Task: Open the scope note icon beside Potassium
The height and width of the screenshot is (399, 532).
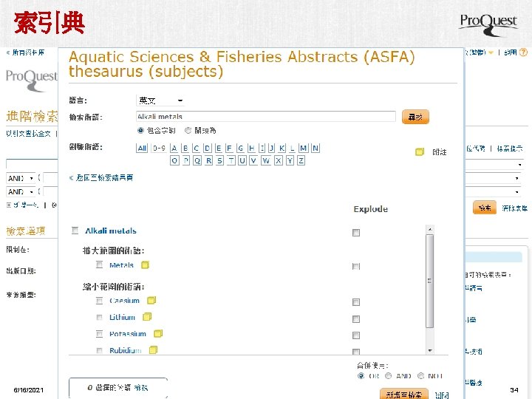Action: [158, 333]
